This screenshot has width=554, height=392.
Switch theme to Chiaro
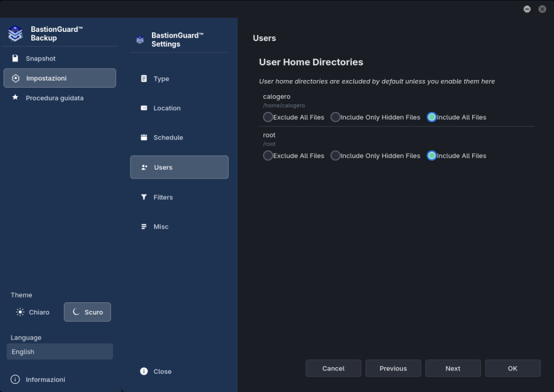33,312
